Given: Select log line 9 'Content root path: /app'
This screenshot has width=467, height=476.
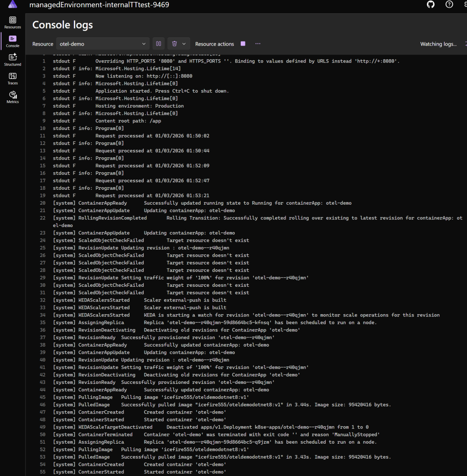Looking at the screenshot, I should 107,121.
